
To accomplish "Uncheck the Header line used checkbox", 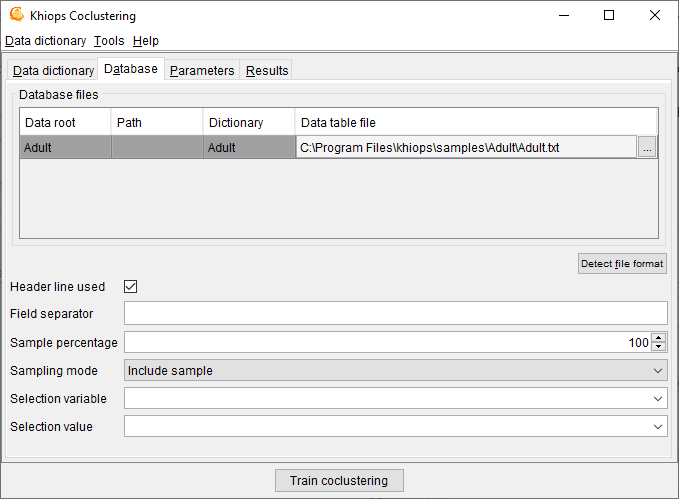I will tap(130, 287).
